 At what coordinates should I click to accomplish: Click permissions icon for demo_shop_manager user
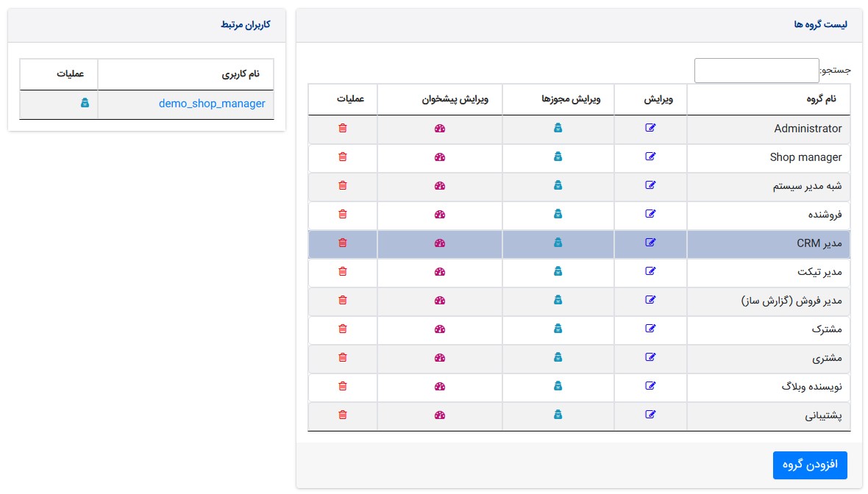[x=85, y=104]
